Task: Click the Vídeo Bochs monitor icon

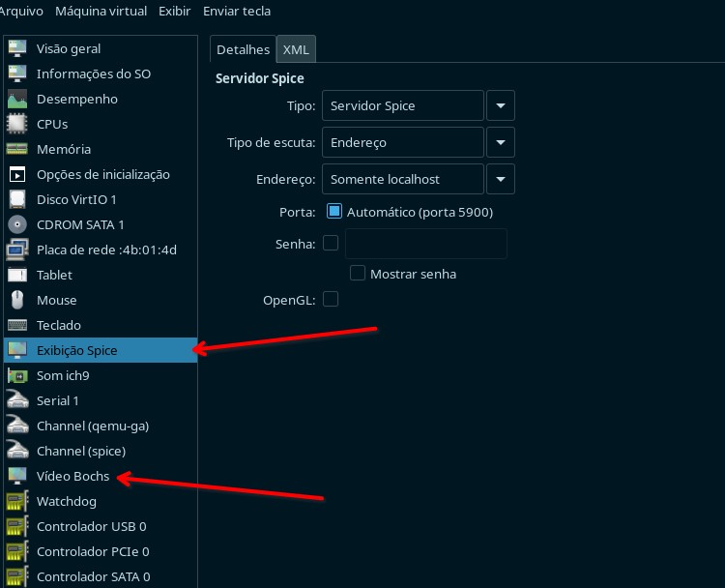Action: (17, 476)
